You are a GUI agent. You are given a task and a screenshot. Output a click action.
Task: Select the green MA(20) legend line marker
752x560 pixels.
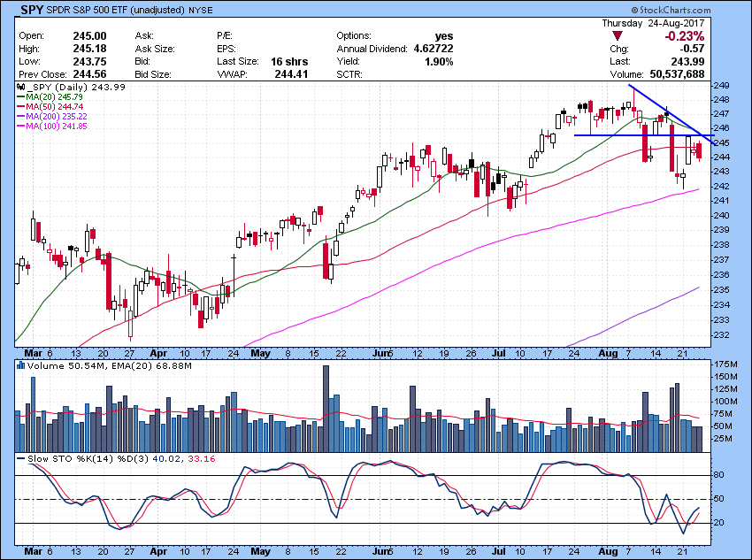click(21, 97)
